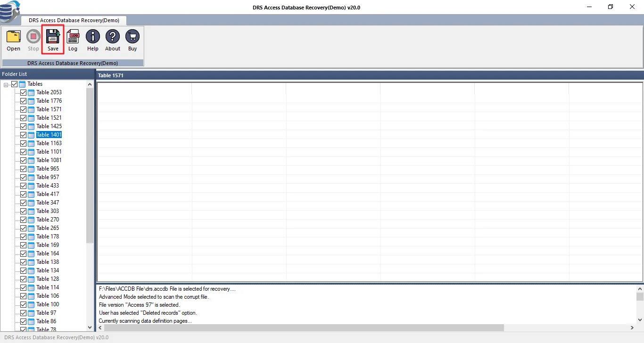The image size is (644, 343).
Task: Select Table 128 in folder list
Action: 48,279
